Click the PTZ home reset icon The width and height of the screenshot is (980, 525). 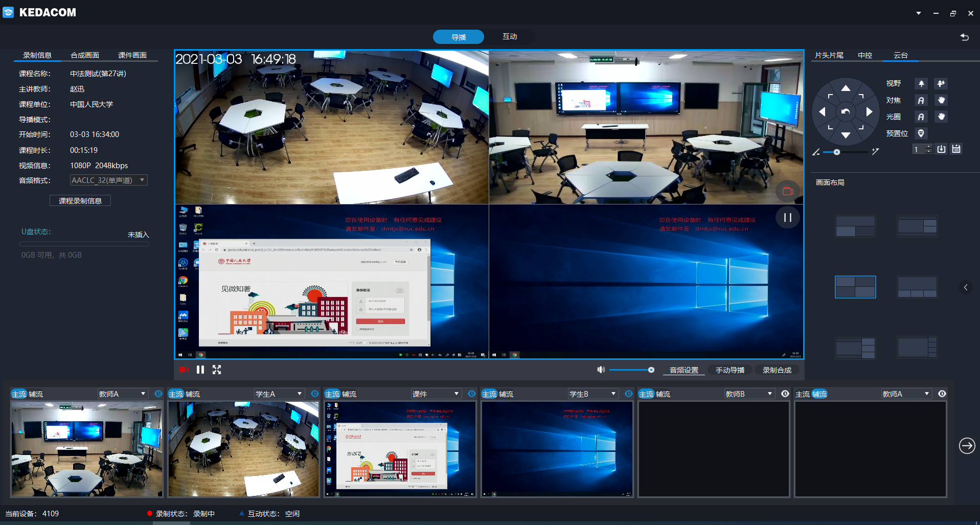click(846, 112)
